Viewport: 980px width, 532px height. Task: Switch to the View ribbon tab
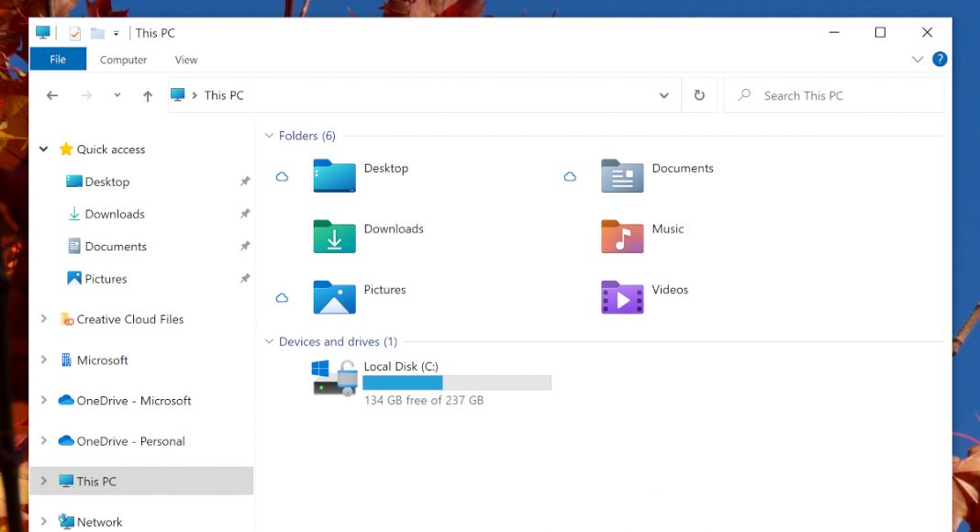(186, 60)
